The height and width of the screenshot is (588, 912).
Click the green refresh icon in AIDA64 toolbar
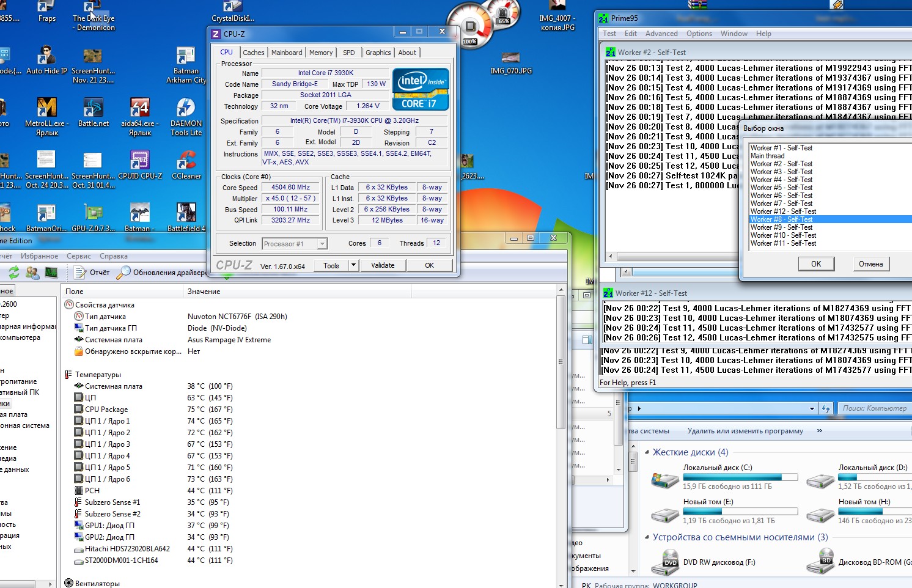click(14, 273)
